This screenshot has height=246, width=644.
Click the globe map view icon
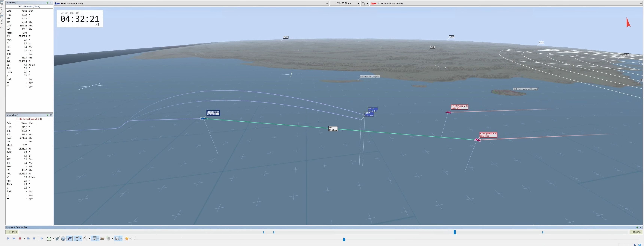click(63, 239)
